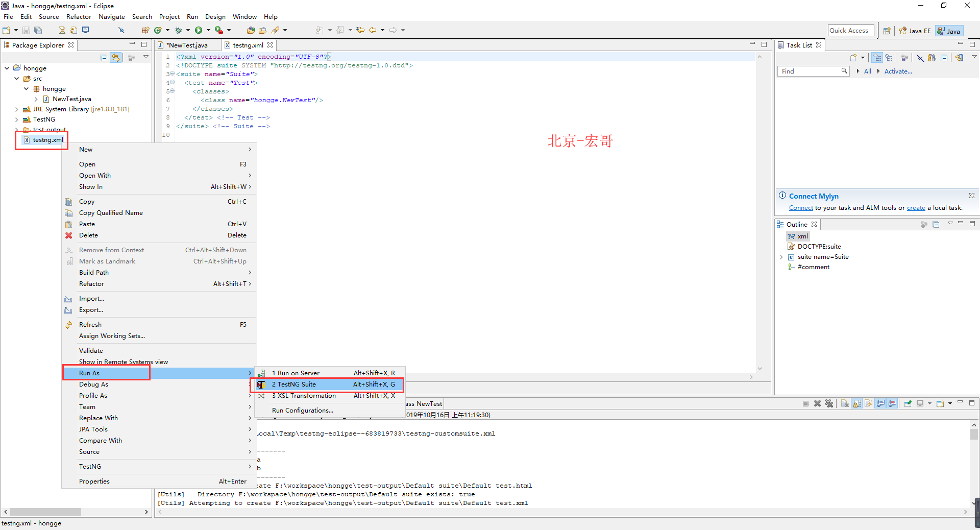Viewport: 980px width, 530px height.
Task: Expand the NewTest.java tree node
Action: pos(36,99)
